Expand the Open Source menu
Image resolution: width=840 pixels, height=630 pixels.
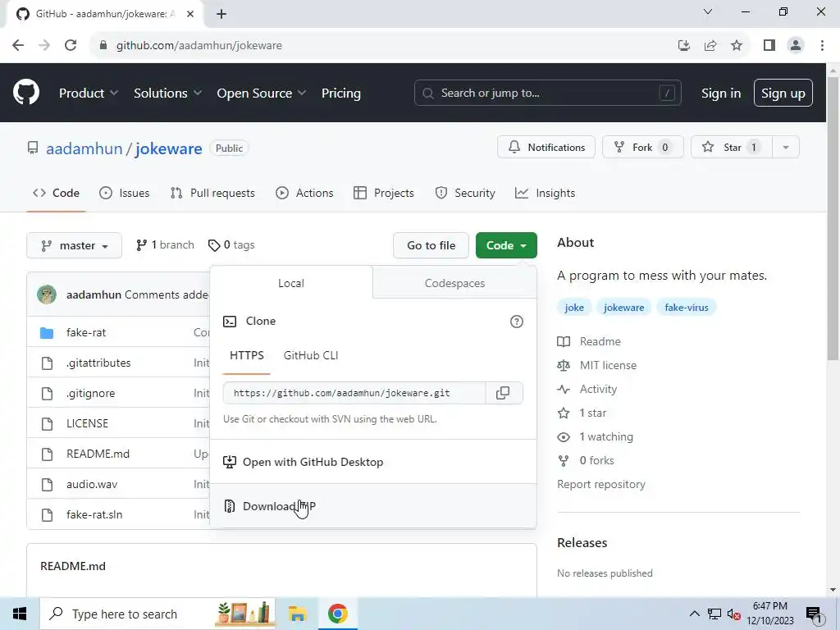262,94
